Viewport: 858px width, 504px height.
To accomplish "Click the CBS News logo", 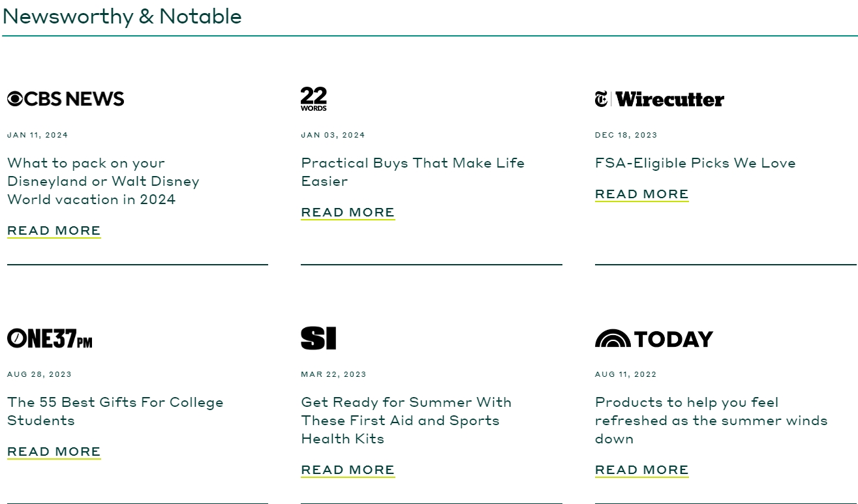I will [x=65, y=98].
